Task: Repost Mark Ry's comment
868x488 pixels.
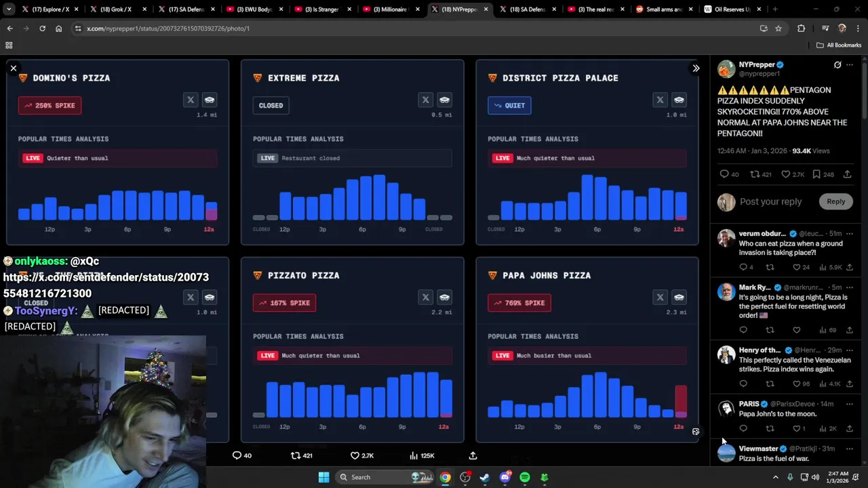Action: pyautogui.click(x=770, y=330)
